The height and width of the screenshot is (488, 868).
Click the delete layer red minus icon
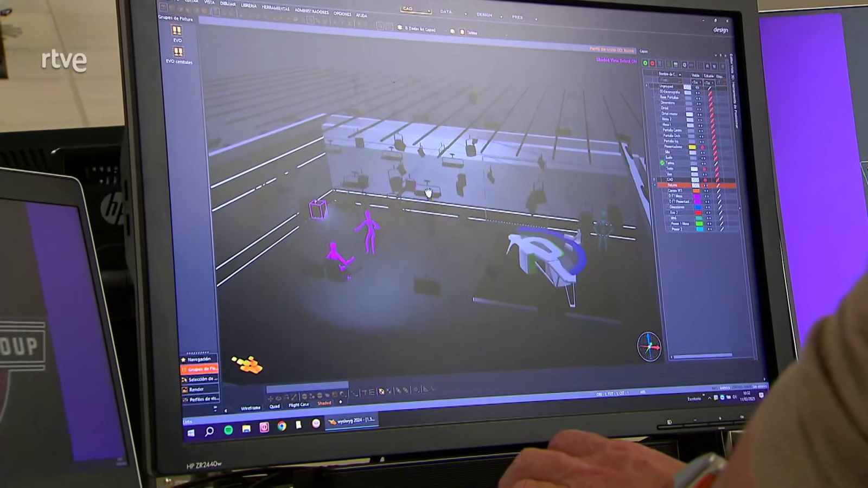click(x=652, y=63)
